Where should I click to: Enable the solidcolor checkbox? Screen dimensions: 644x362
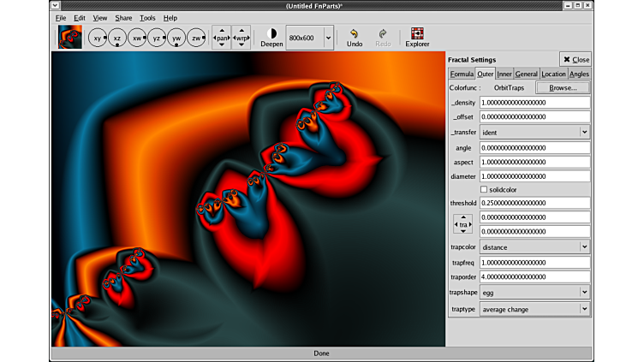click(x=484, y=189)
